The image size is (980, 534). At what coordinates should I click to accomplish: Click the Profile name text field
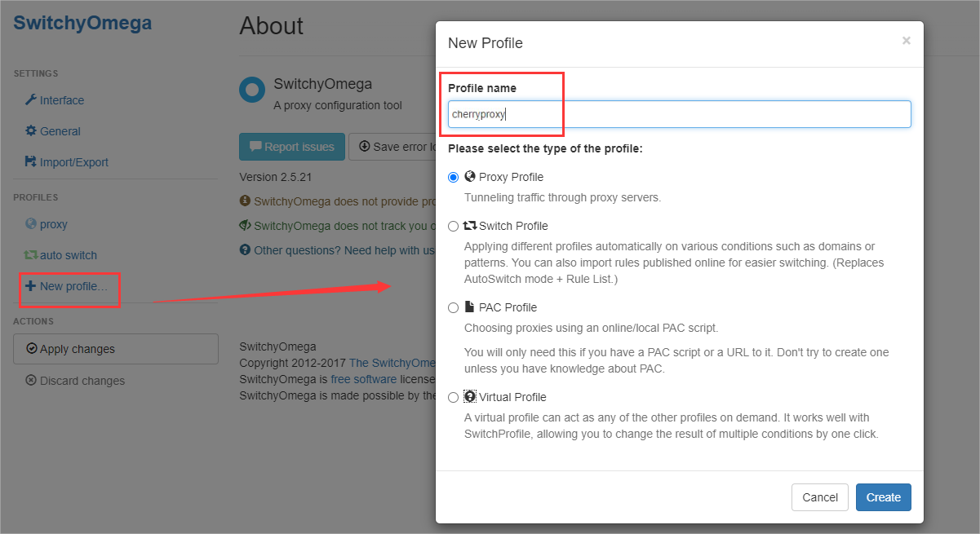679,114
